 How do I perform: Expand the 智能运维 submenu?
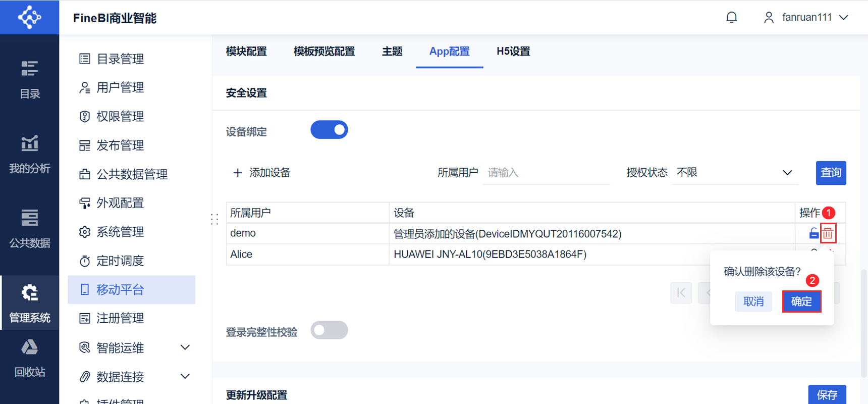(x=185, y=347)
